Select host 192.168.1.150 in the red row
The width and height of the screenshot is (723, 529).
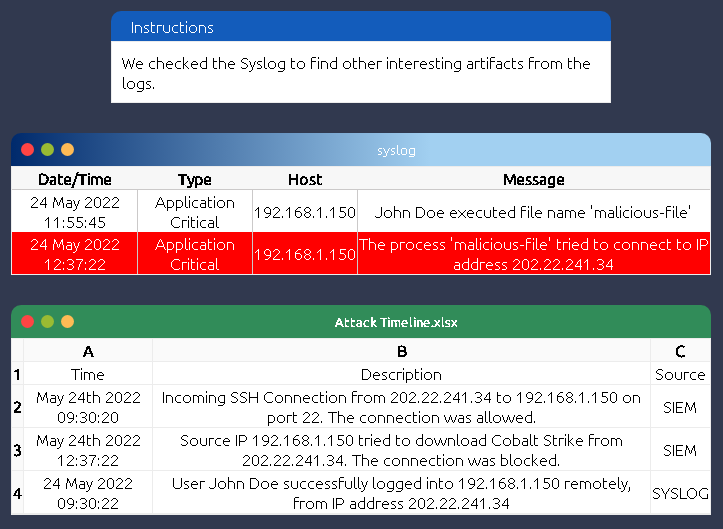pos(305,254)
